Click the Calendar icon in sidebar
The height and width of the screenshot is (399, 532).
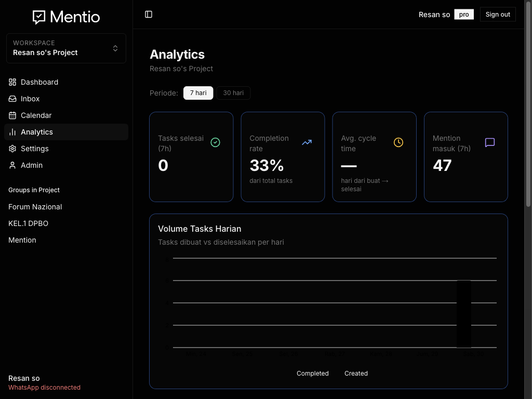tap(12, 115)
